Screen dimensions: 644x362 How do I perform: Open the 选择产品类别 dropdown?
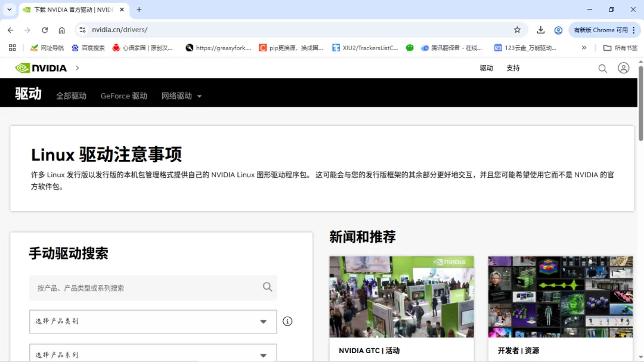click(153, 321)
